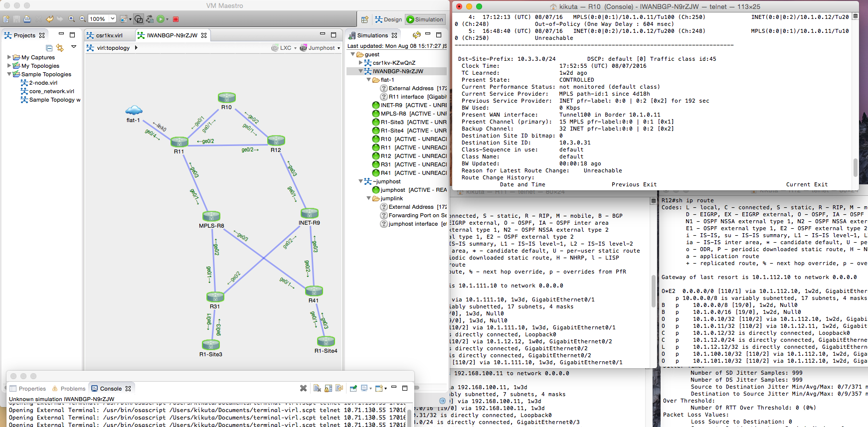Open the Jumphost dropdown menu
868x427 pixels.
[x=339, y=48]
